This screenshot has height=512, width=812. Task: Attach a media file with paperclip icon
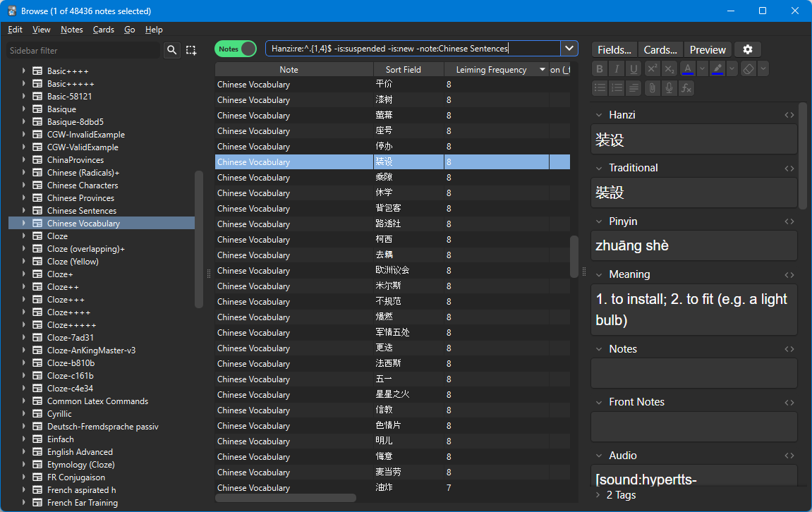point(653,88)
